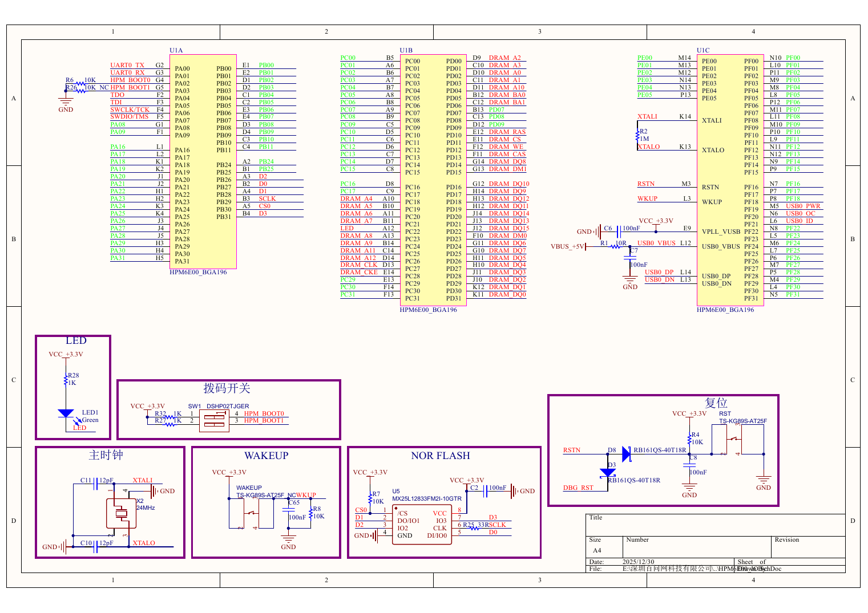Screen dimensions: 868x613
Task: Click the UART0_TX net label
Action: (127, 65)
